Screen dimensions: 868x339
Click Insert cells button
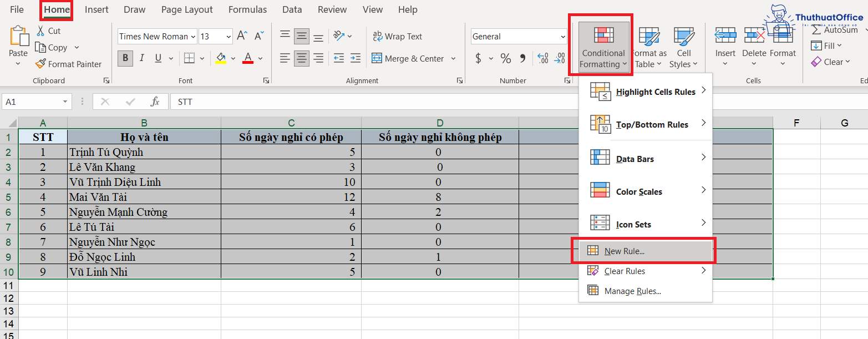pyautogui.click(x=725, y=48)
